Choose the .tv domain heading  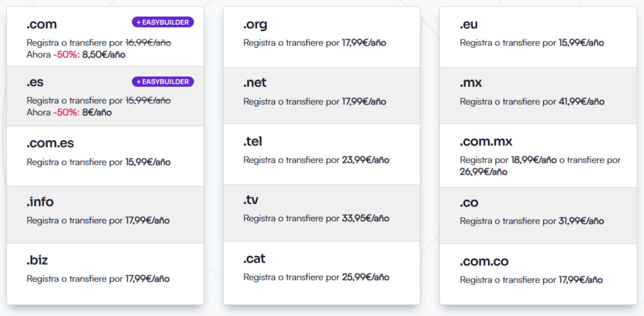(x=251, y=200)
